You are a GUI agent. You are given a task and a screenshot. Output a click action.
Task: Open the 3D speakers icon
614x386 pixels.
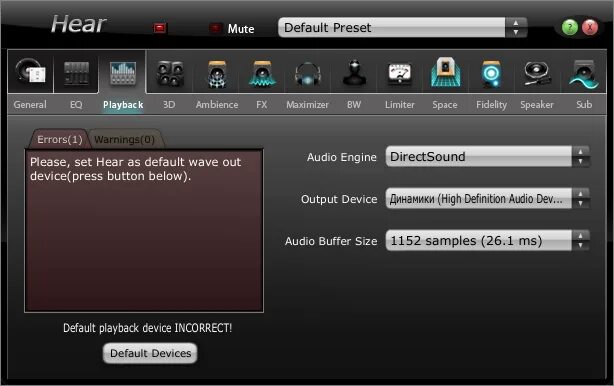tap(170, 73)
